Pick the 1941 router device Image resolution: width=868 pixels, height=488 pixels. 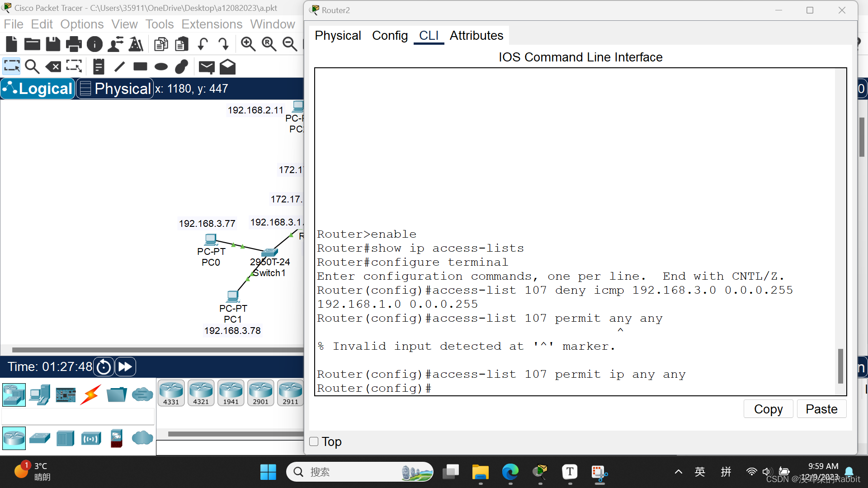click(231, 393)
